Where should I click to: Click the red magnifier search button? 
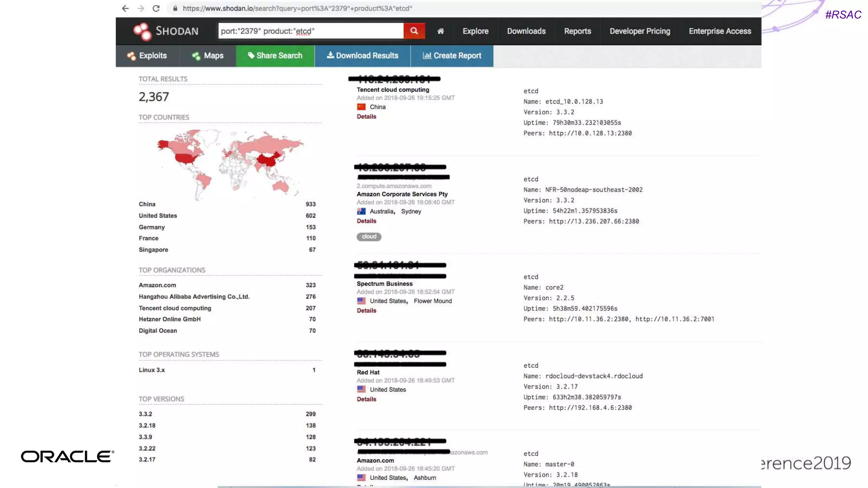(414, 31)
